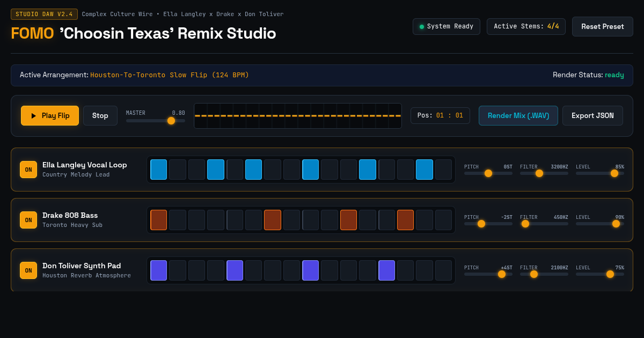
Task: Toggle step 11 of Drake 808 Bass
Action: click(x=349, y=220)
